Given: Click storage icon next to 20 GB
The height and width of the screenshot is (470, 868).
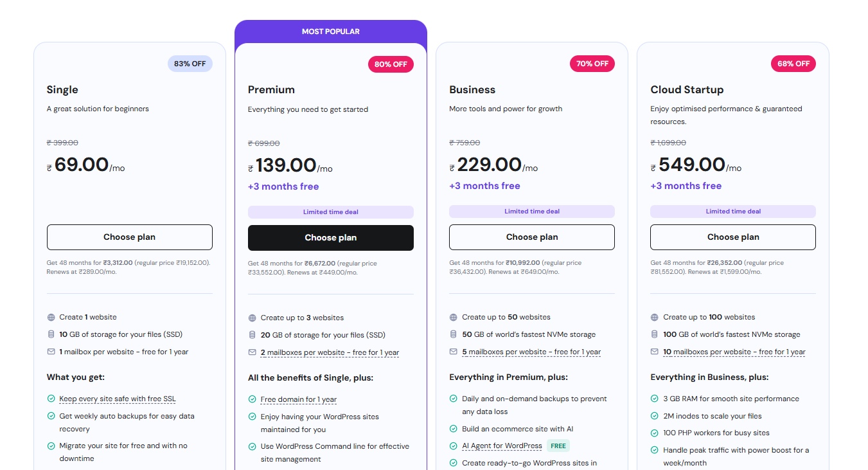Looking at the screenshot, I should point(252,335).
